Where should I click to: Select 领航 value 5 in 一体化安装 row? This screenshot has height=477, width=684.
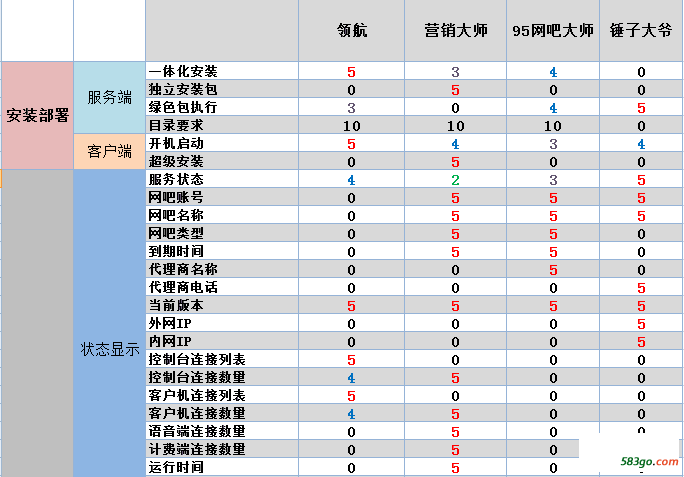tap(351, 72)
